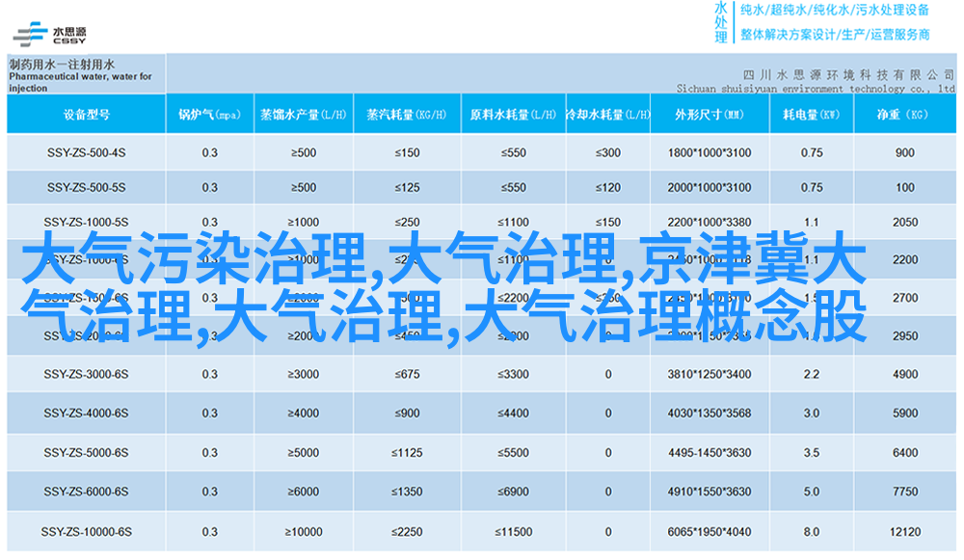Image resolution: width=964 pixels, height=560 pixels.
Task: Click the 外形尺寸(MM) header cell
Action: (710, 114)
